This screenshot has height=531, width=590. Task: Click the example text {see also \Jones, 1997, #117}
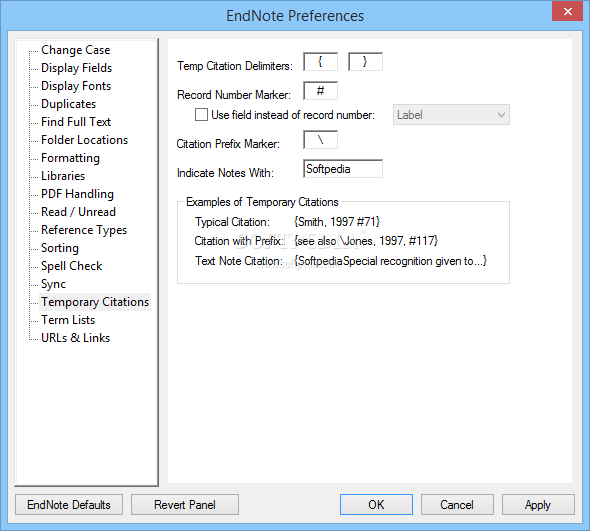[366, 241]
